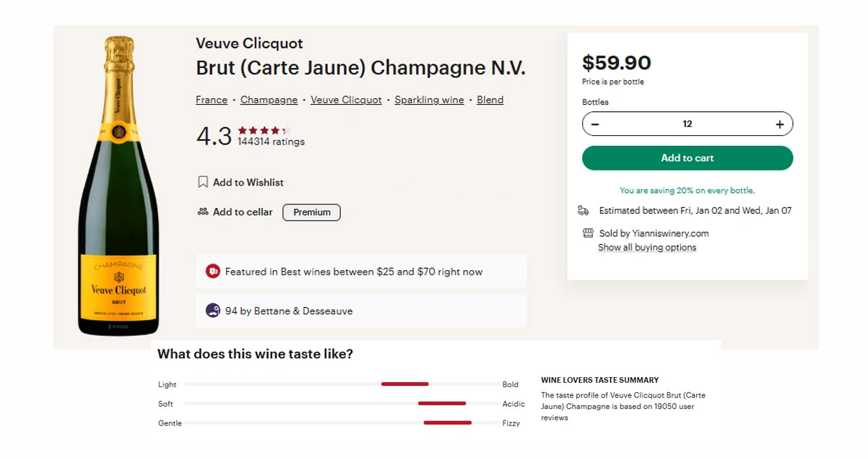Click the Bettane & Desseauve critic score icon

[213, 311]
